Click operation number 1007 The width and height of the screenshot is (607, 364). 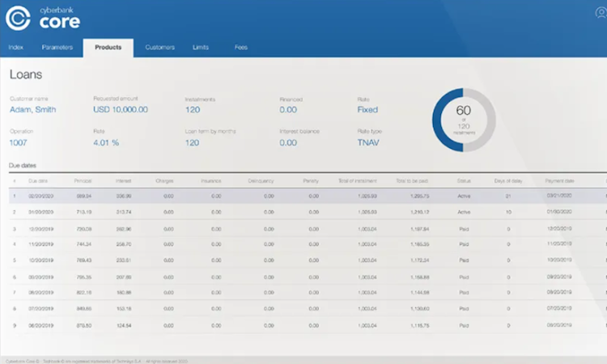[x=18, y=142]
